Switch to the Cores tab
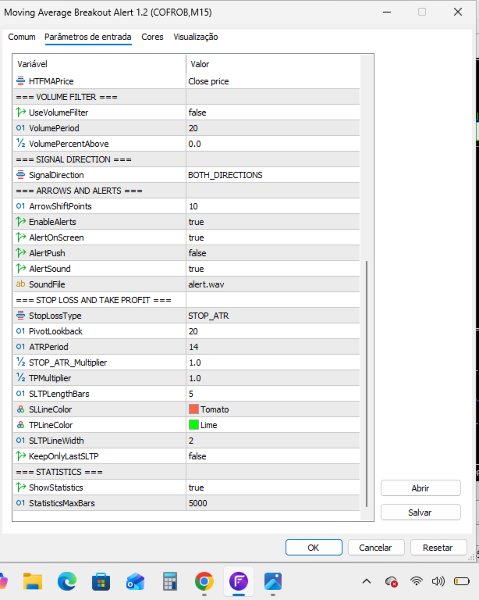 152,37
